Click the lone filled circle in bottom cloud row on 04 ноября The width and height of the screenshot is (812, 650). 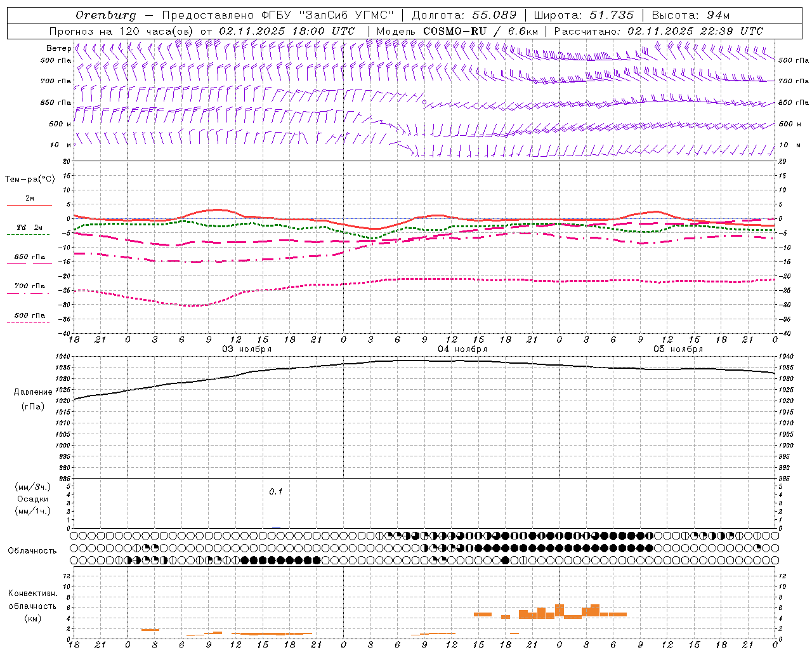click(x=505, y=560)
